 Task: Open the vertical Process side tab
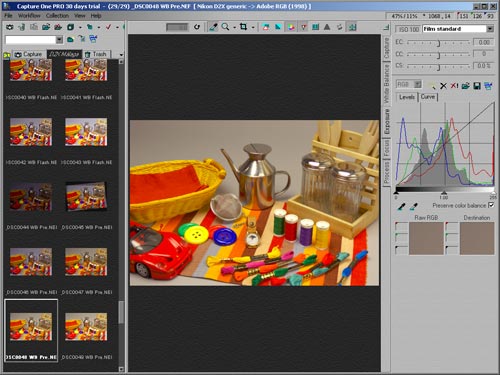tap(386, 172)
